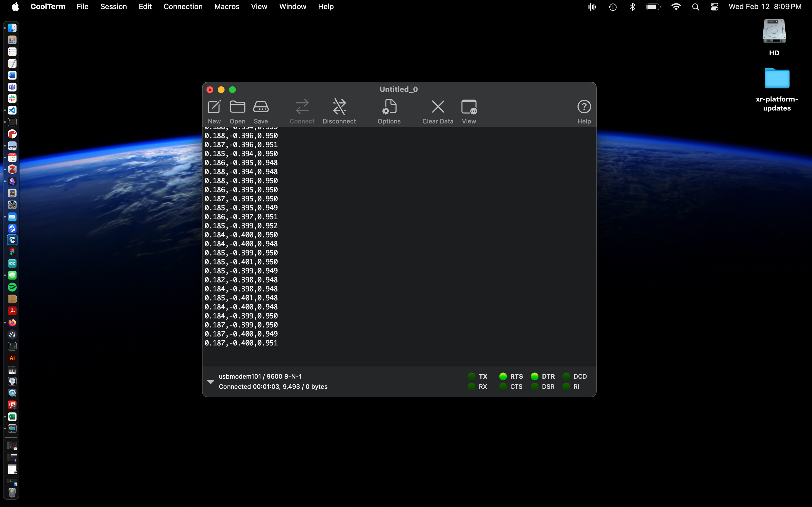Open the Connection menu
This screenshot has width=812, height=507.
pyautogui.click(x=183, y=7)
